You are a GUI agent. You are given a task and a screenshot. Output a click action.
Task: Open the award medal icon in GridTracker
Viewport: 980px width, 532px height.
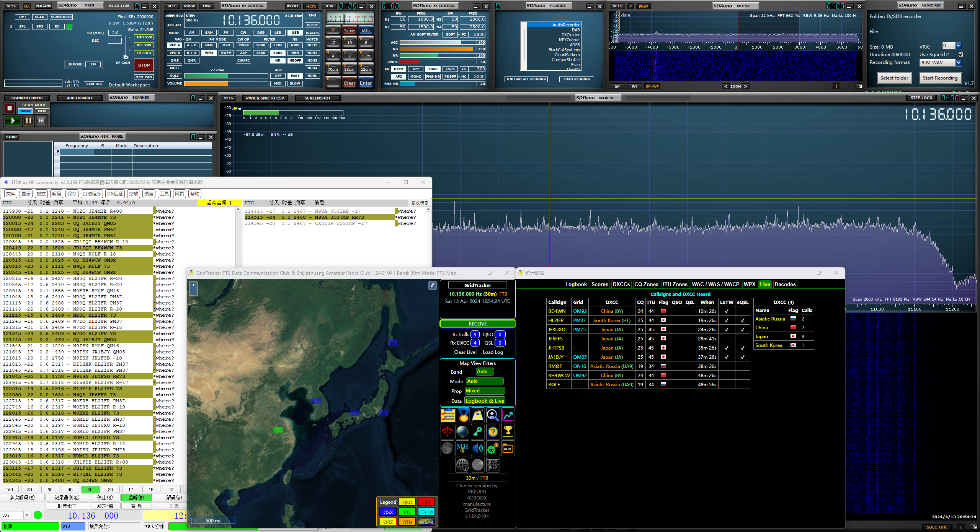(463, 415)
